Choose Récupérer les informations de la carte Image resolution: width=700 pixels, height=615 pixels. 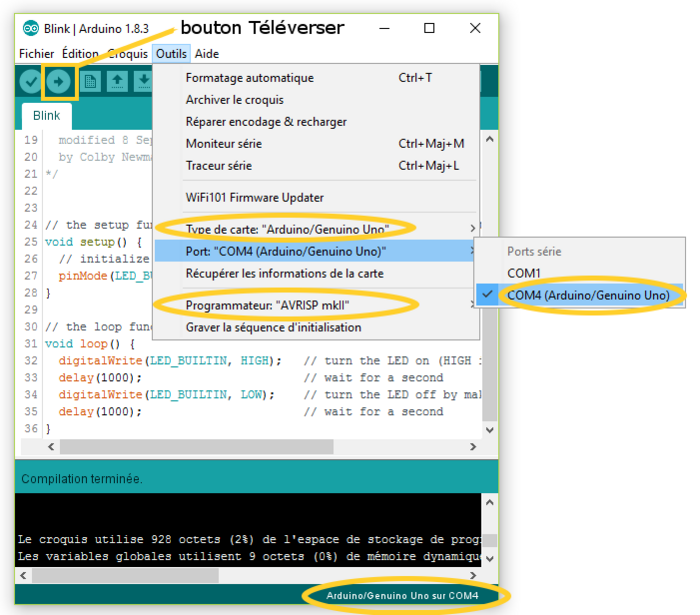click(x=316, y=274)
